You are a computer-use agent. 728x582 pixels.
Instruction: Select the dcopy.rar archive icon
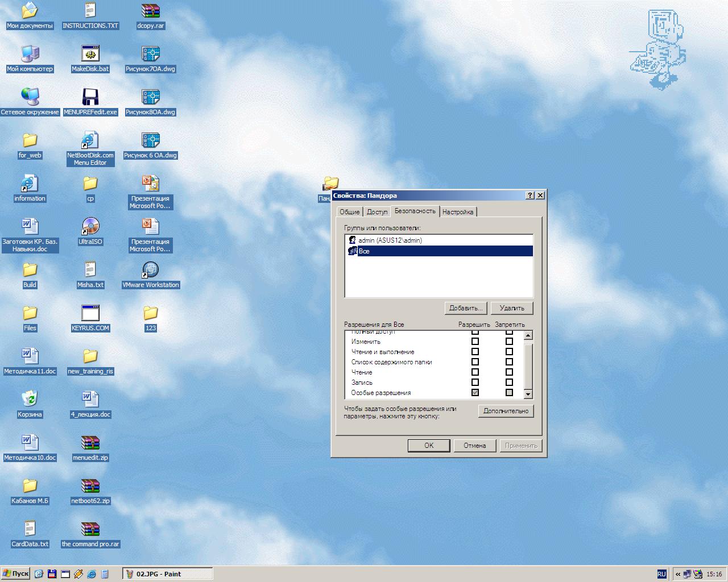click(150, 11)
